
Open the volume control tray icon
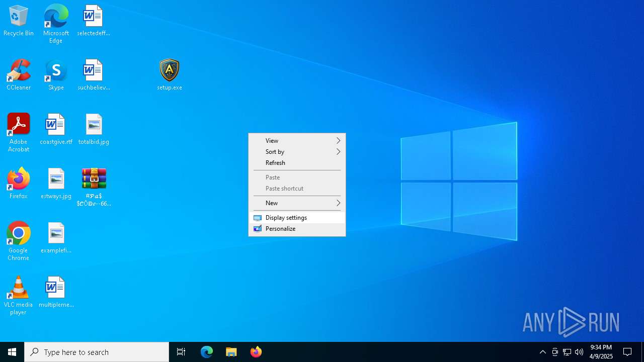(x=579, y=352)
